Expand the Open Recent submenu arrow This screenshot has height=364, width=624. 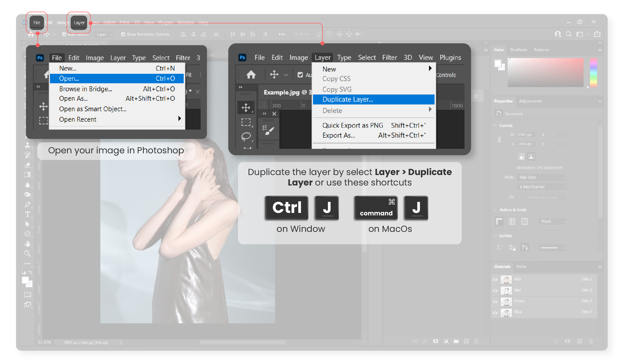(x=179, y=119)
